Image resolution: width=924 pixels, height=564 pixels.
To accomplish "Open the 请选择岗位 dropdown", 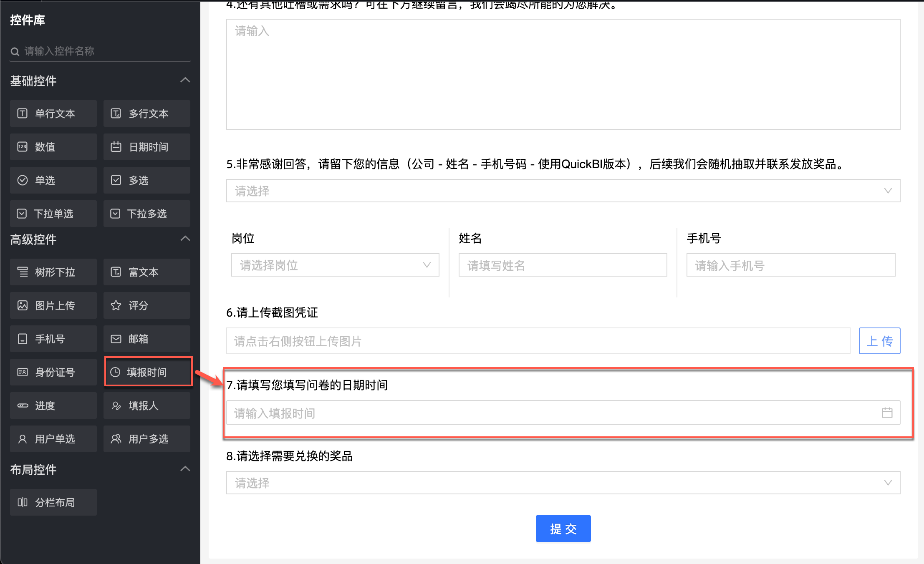I will pos(335,265).
